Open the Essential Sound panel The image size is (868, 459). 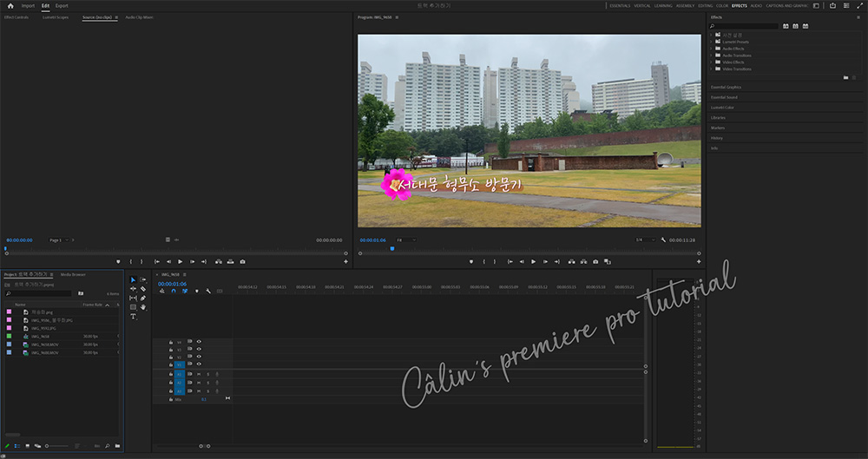click(x=724, y=97)
